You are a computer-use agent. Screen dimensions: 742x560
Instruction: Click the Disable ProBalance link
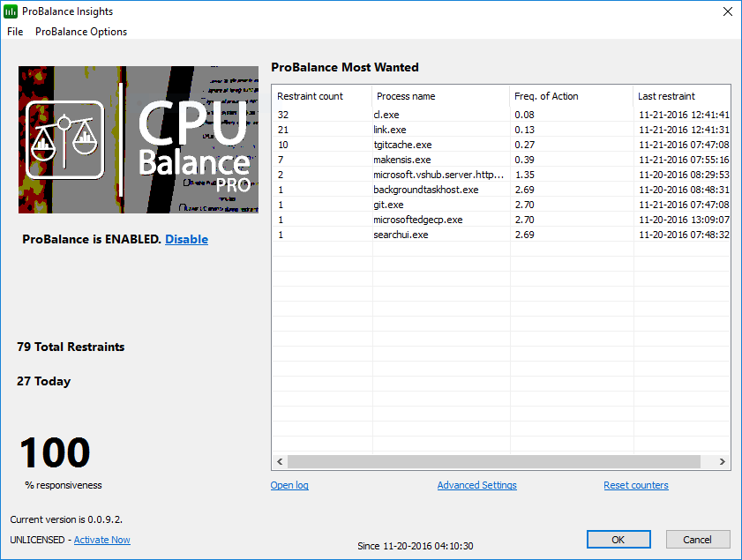pyautogui.click(x=186, y=239)
